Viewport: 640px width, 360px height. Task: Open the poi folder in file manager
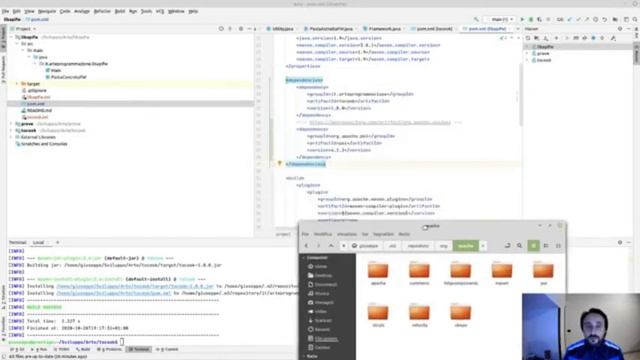pyautogui.click(x=543, y=273)
